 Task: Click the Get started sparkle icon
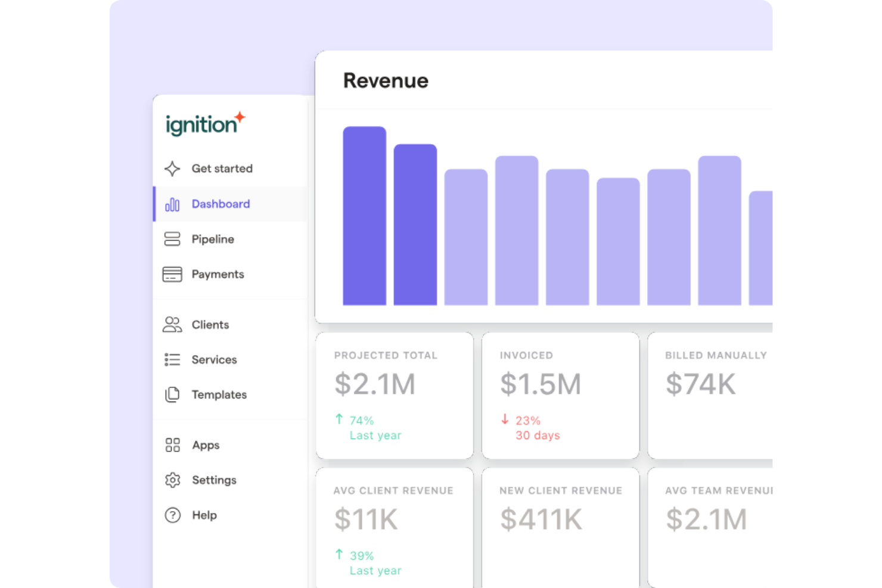(x=172, y=169)
